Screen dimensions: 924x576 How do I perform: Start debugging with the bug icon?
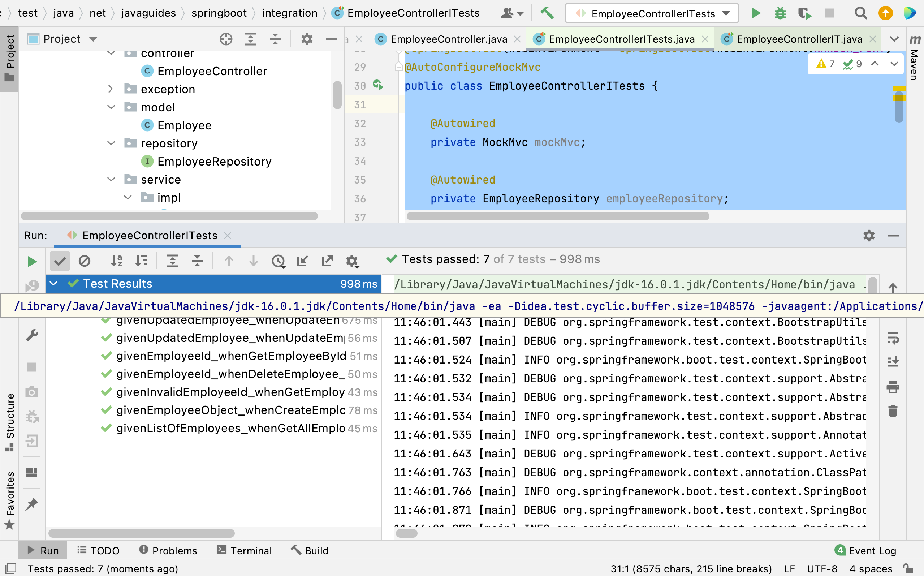[x=780, y=13]
